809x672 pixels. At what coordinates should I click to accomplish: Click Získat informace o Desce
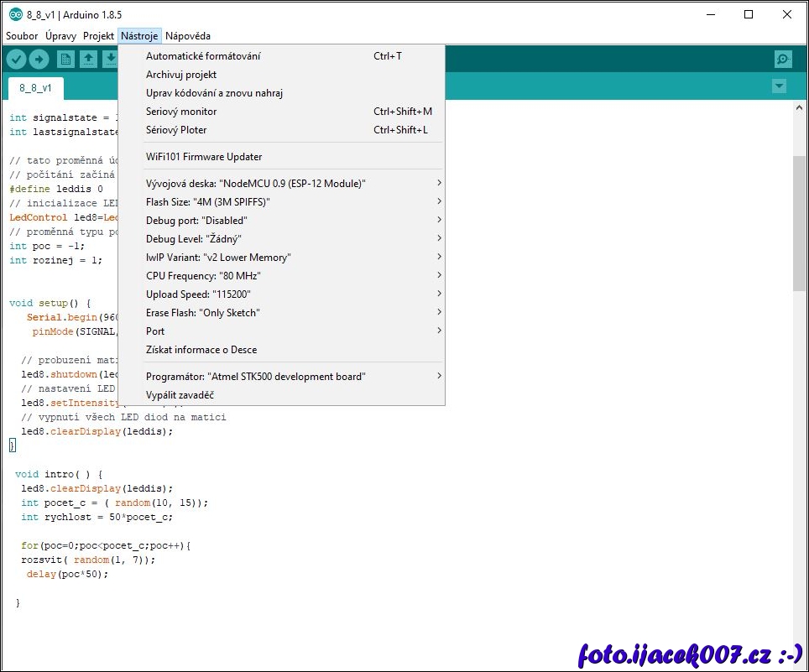click(201, 350)
